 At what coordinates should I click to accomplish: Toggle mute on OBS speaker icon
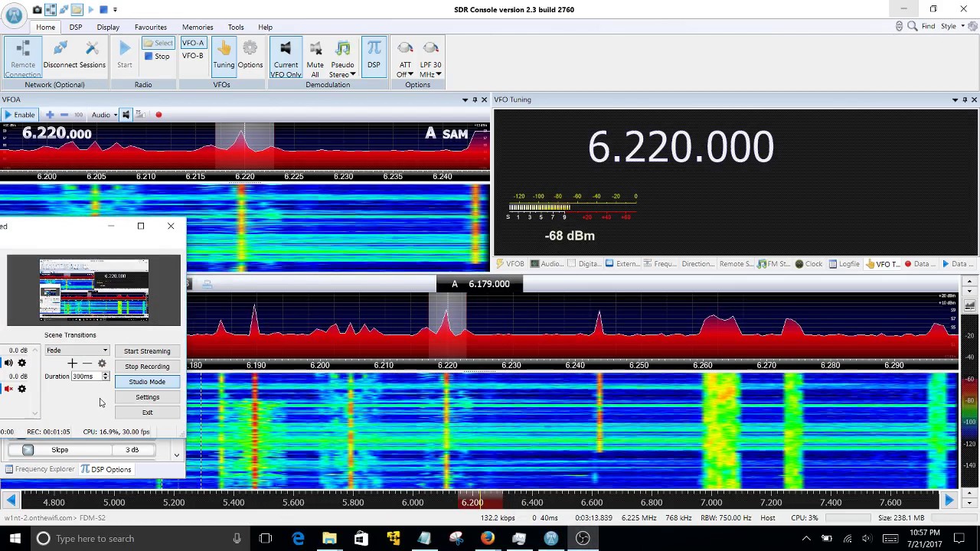click(x=8, y=364)
